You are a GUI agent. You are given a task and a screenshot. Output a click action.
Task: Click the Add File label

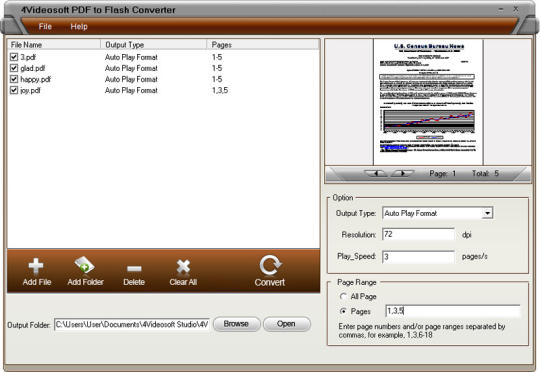click(x=37, y=282)
